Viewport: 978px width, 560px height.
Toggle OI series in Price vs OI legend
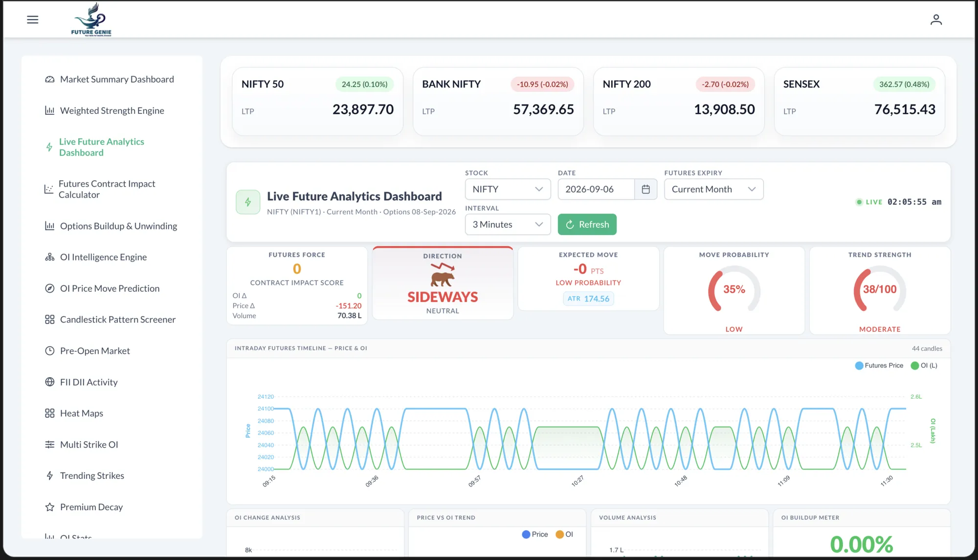[x=564, y=535]
